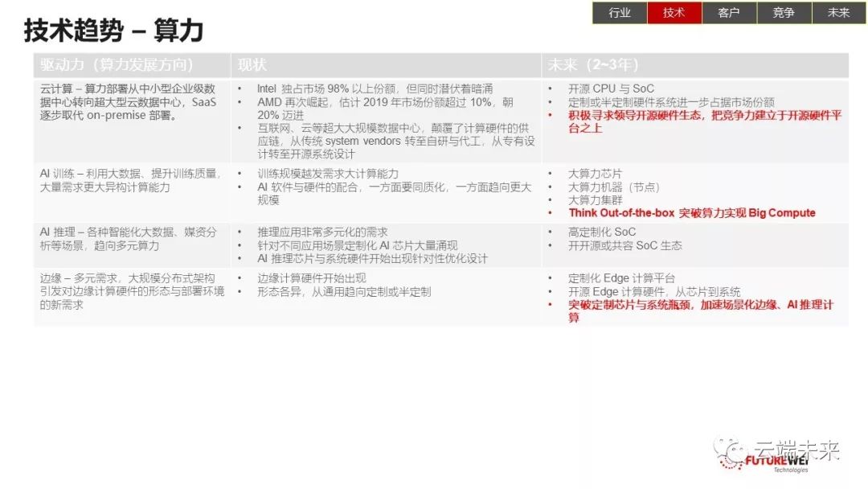868x489 pixels.
Task: Select the highlighted red 技术 tab
Action: [674, 13]
